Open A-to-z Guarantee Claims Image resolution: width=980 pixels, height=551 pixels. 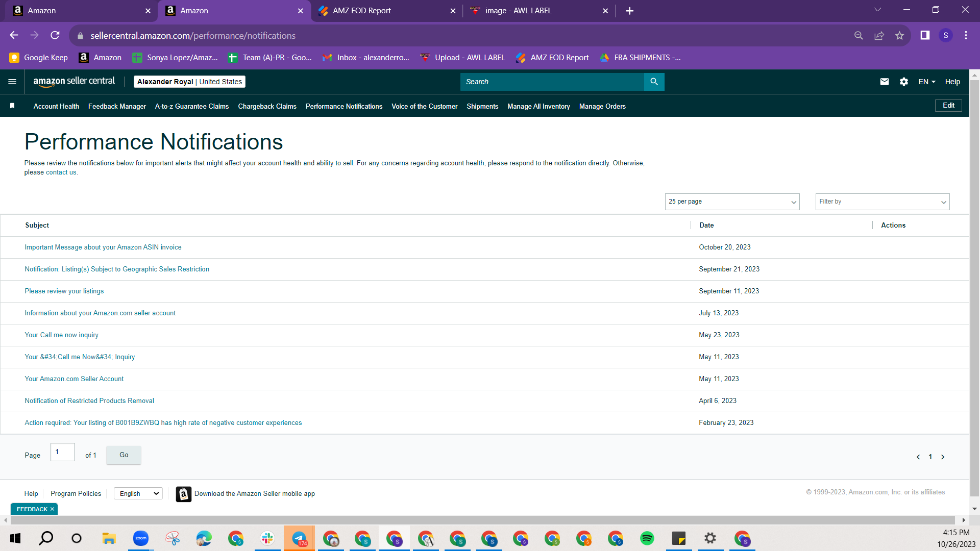pos(192,106)
